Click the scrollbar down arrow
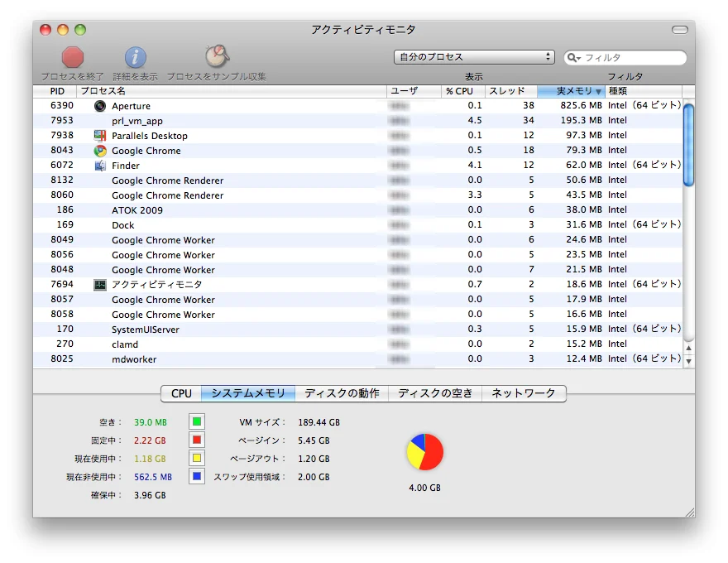Image resolution: width=728 pixels, height=563 pixels. point(689,361)
